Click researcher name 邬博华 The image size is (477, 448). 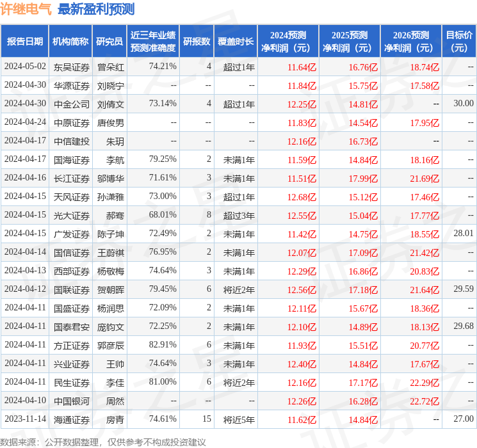pos(110,179)
